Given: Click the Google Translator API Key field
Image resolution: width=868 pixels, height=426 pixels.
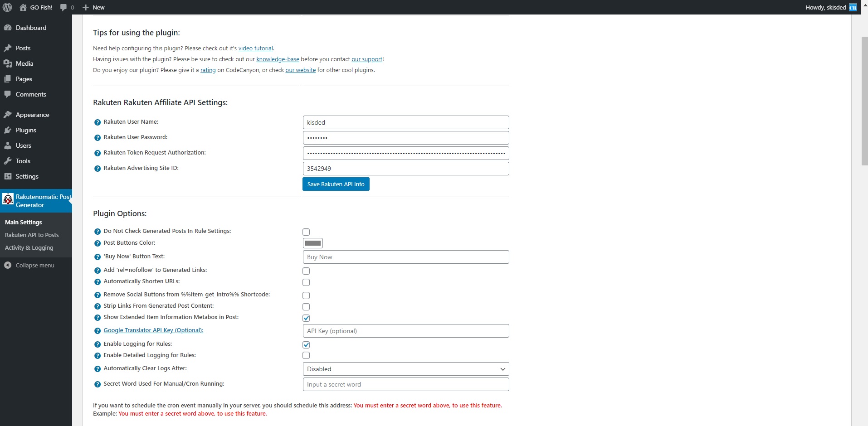Looking at the screenshot, I should click(x=405, y=331).
